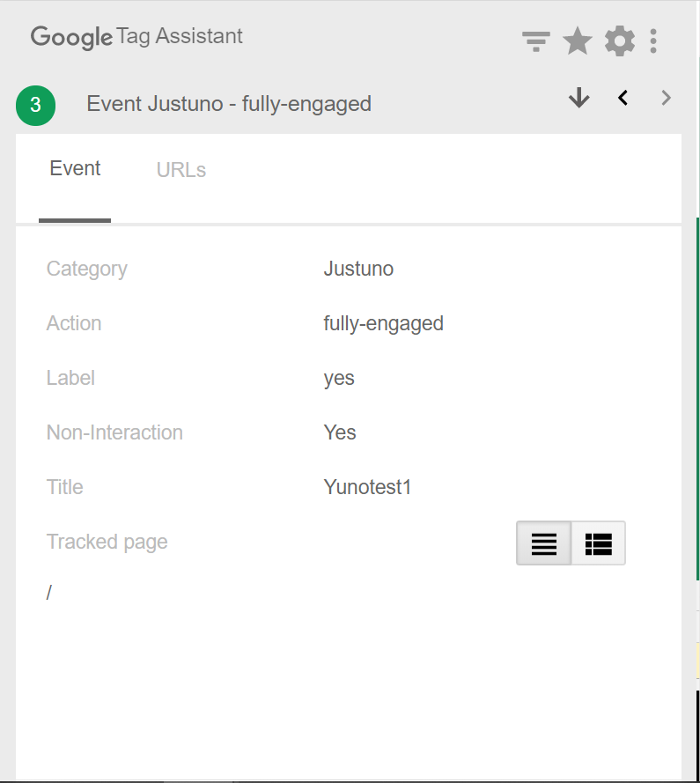Select the Justuno category value
The height and width of the screenshot is (783, 700).
click(x=358, y=269)
